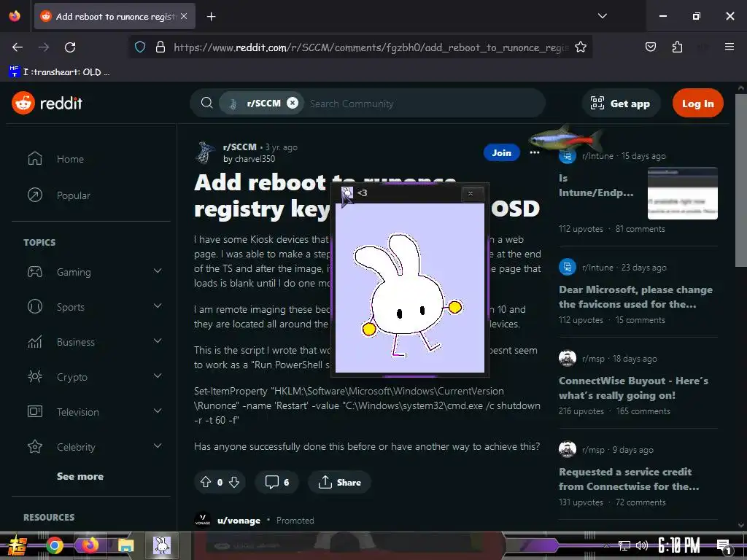Upvote the post
The height and width of the screenshot is (560, 747).
205,482
